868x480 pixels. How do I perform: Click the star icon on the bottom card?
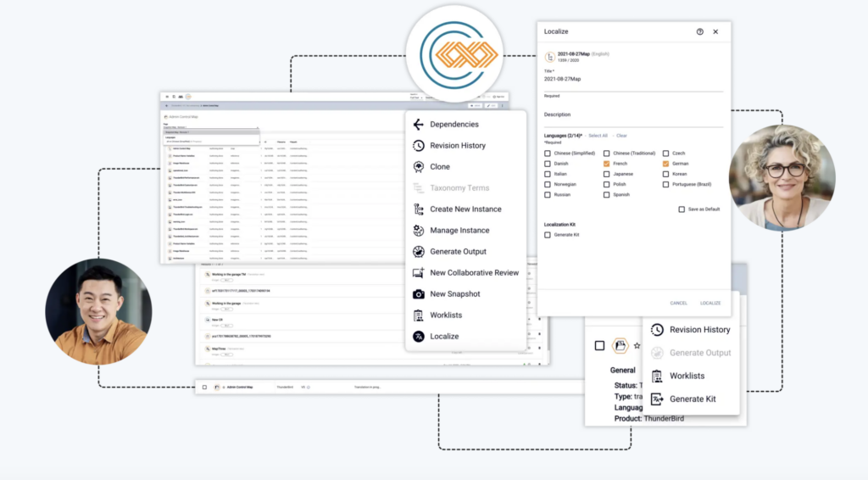637,345
